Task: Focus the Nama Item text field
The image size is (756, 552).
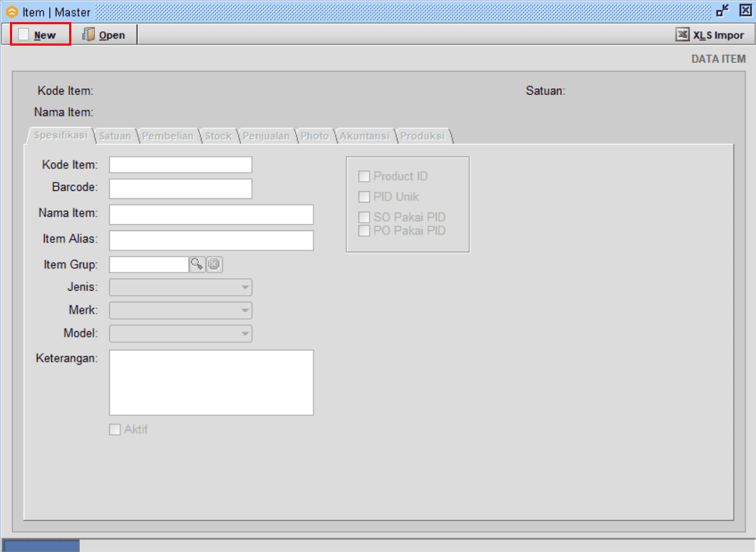Action: click(211, 214)
